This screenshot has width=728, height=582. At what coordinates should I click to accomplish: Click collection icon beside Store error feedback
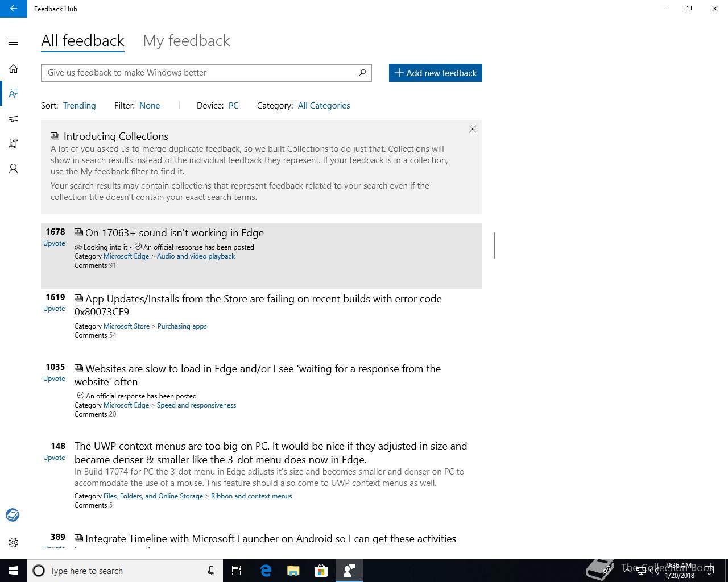78,298
